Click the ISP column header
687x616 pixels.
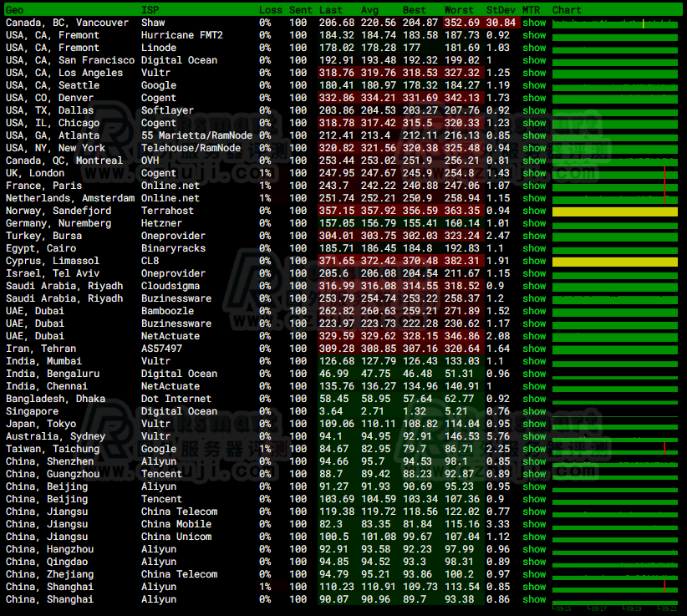(150, 10)
